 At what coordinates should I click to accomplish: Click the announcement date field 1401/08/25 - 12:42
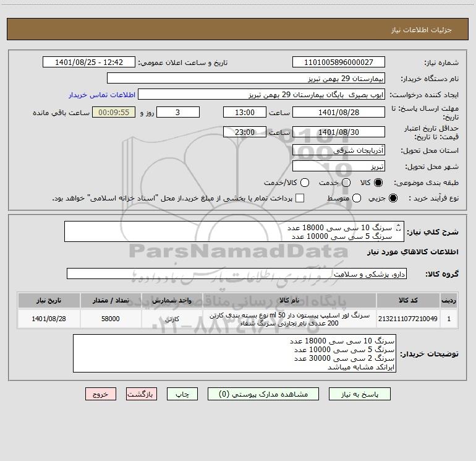coord(89,62)
